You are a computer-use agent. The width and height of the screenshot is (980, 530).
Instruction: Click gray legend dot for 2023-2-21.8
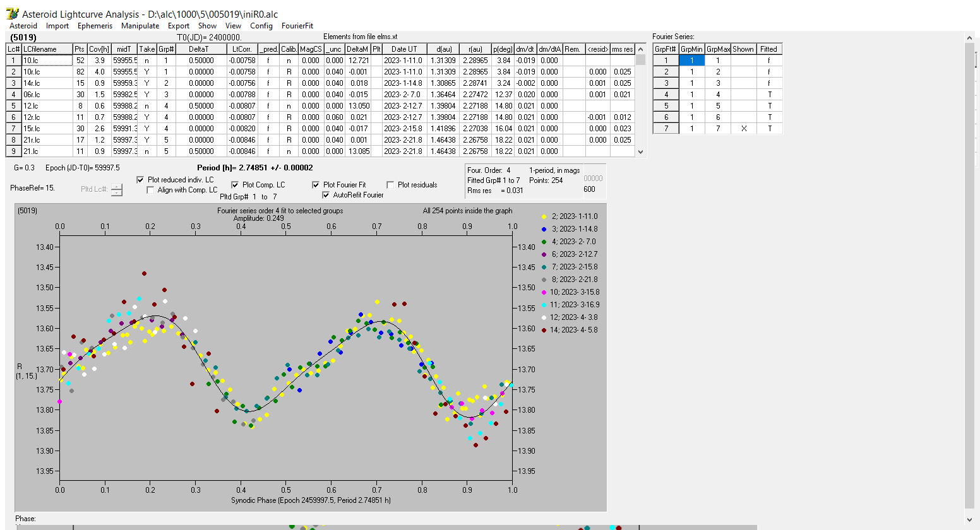[x=544, y=280]
